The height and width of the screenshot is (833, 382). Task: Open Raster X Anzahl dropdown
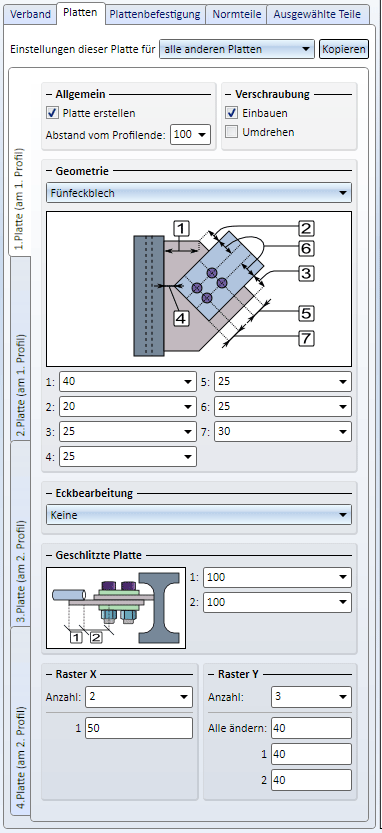pos(139,697)
